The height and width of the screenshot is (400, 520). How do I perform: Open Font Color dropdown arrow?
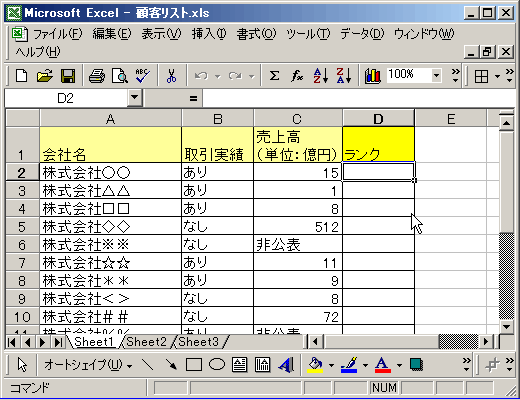(x=399, y=365)
